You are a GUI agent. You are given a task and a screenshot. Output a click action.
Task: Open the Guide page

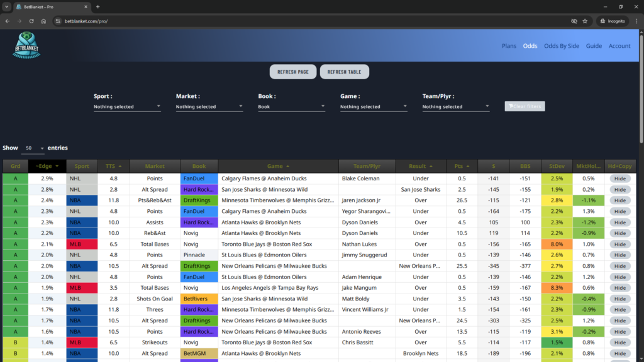click(x=594, y=46)
